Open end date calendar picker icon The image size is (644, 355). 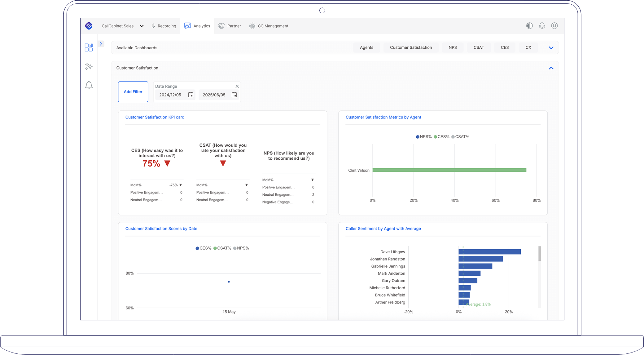[234, 95]
